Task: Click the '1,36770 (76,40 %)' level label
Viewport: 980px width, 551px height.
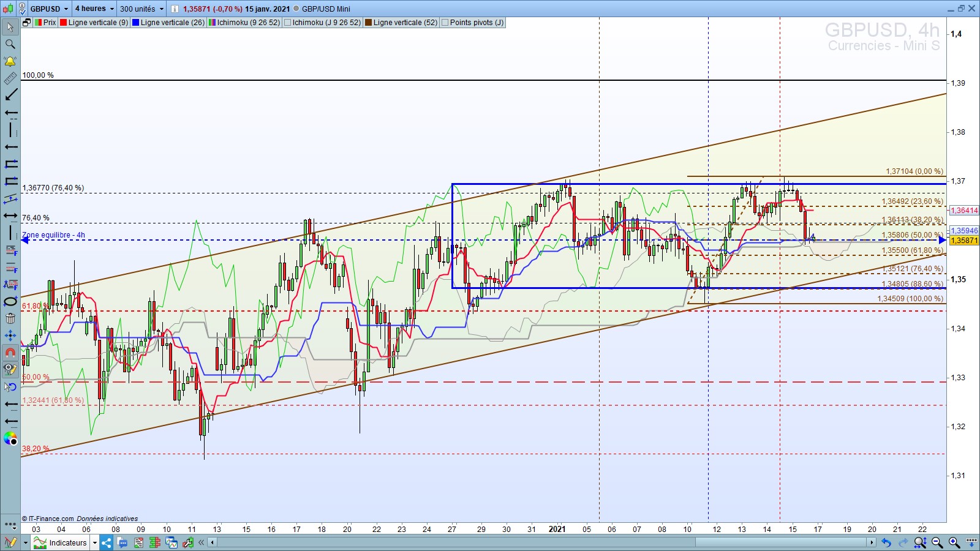Action: (x=53, y=188)
